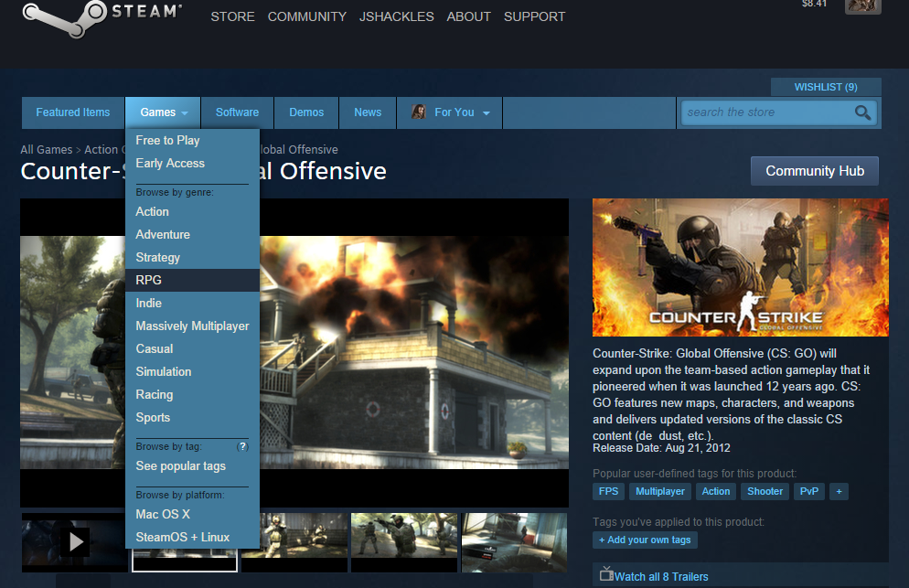This screenshot has width=909, height=588.
Task: Open the COMMUNITY top menu
Action: pyautogui.click(x=306, y=16)
